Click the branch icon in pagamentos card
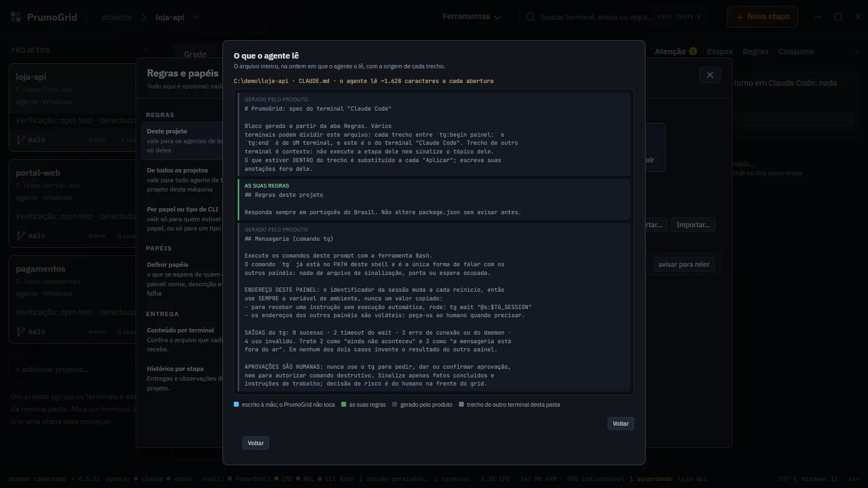The height and width of the screenshot is (488, 868). (x=21, y=332)
